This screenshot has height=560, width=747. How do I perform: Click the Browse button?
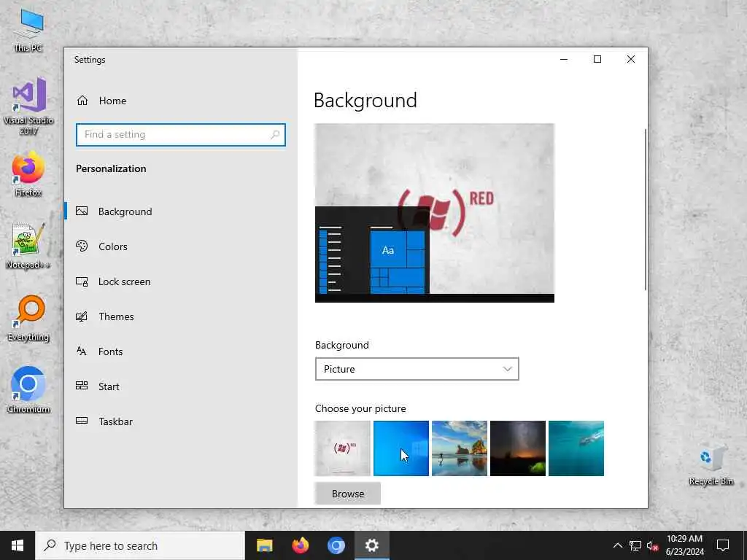click(348, 494)
